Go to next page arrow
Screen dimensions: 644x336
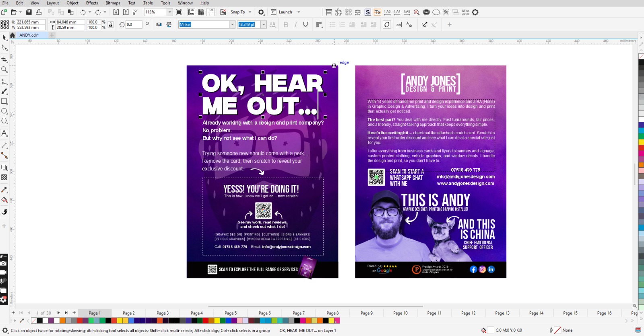[x=58, y=313]
